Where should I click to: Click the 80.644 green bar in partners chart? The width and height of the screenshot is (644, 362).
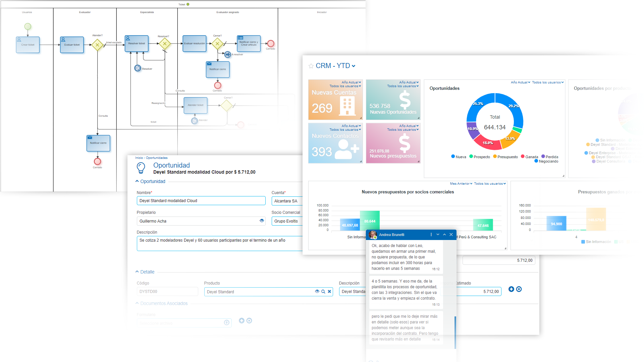coord(370,221)
